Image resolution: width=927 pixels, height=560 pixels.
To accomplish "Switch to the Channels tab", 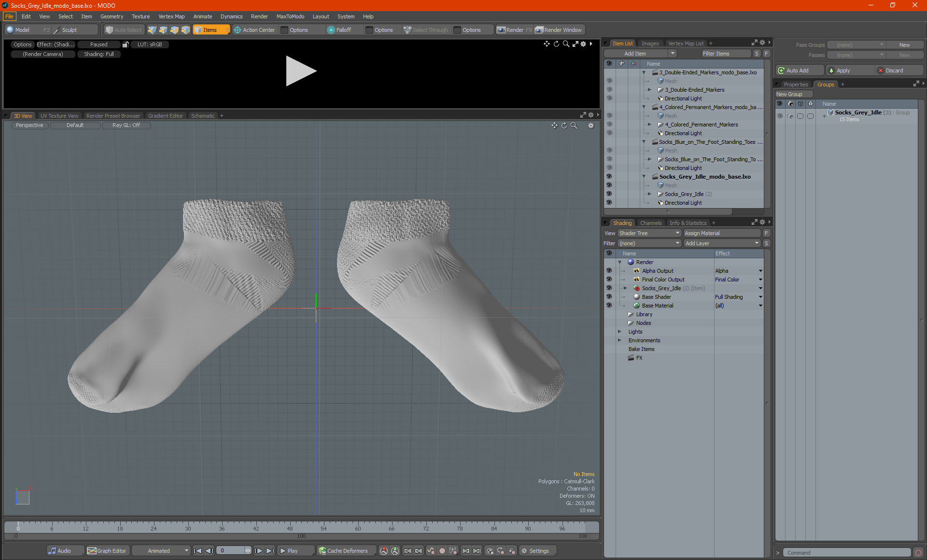I will pos(651,223).
